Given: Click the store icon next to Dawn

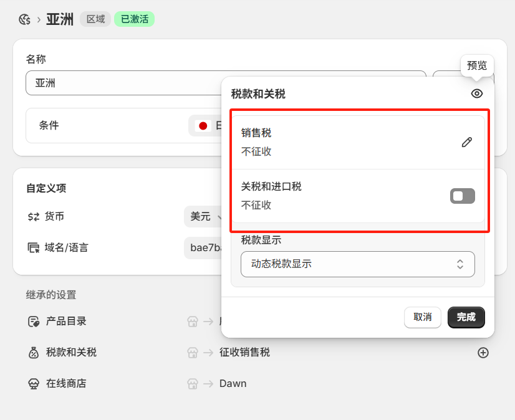Looking at the screenshot, I should pos(191,384).
